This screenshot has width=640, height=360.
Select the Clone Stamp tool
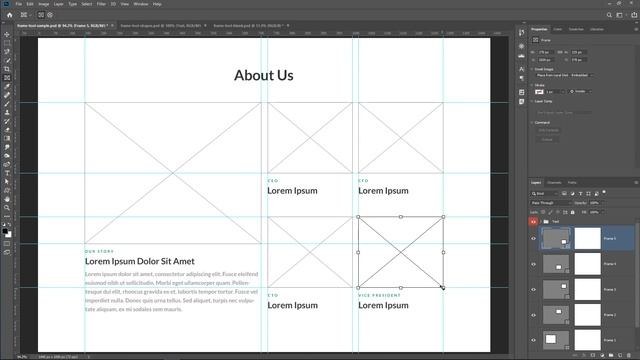tap(7, 112)
